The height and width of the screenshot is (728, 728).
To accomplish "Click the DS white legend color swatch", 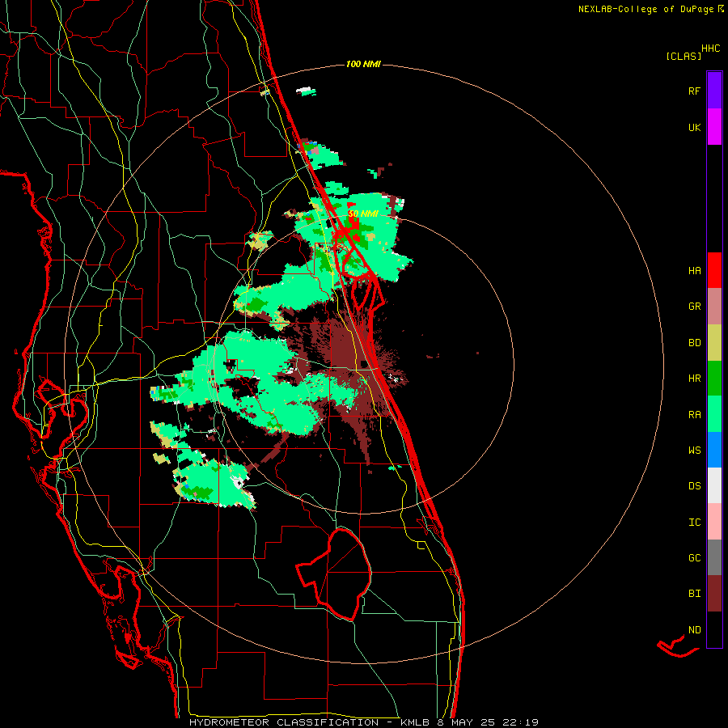I will click(714, 485).
